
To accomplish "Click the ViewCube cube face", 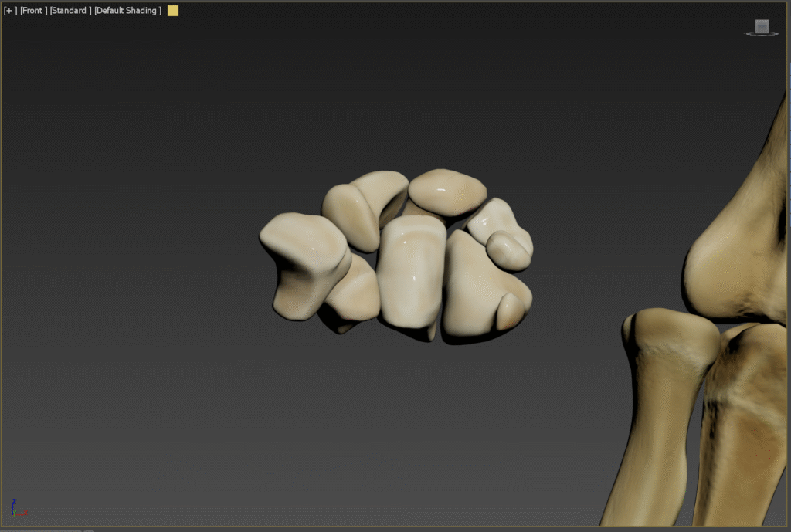I will [x=762, y=26].
